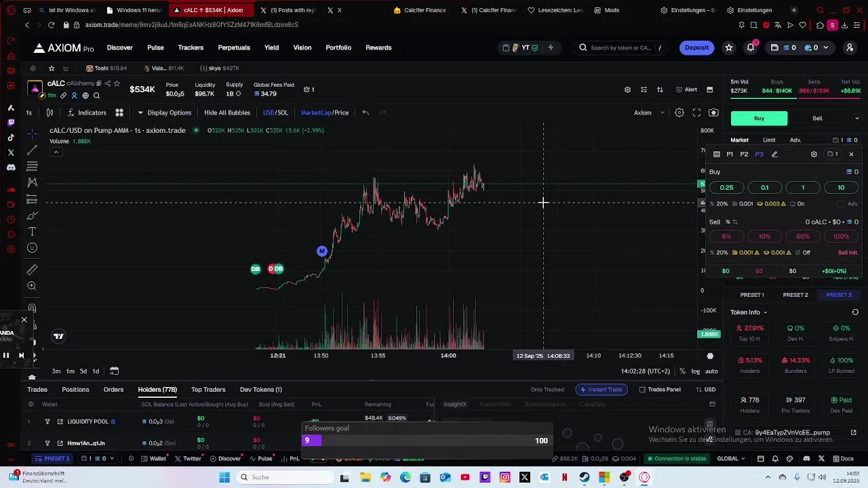Favorite cALC with the star icon
The height and width of the screenshot is (488, 868).
pos(117,83)
